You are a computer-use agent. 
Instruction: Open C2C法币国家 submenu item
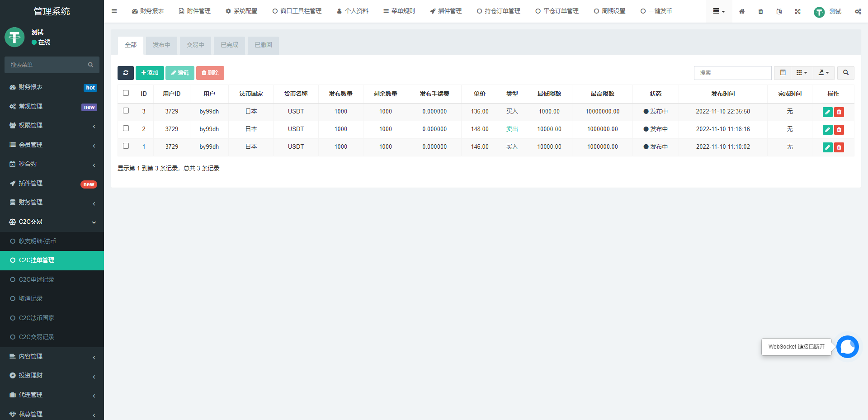[x=52, y=318]
